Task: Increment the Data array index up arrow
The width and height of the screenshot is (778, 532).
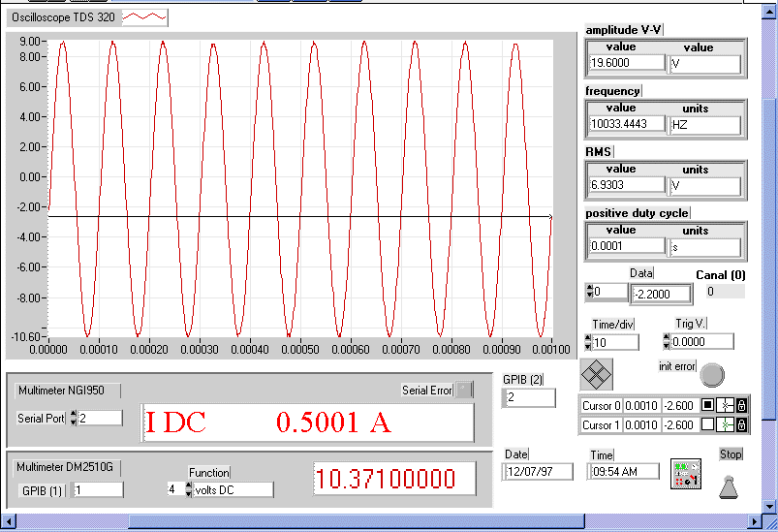Action: tap(589, 288)
